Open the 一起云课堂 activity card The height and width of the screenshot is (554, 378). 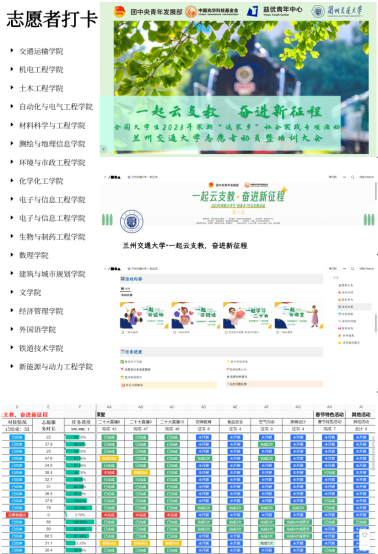[x=299, y=318]
